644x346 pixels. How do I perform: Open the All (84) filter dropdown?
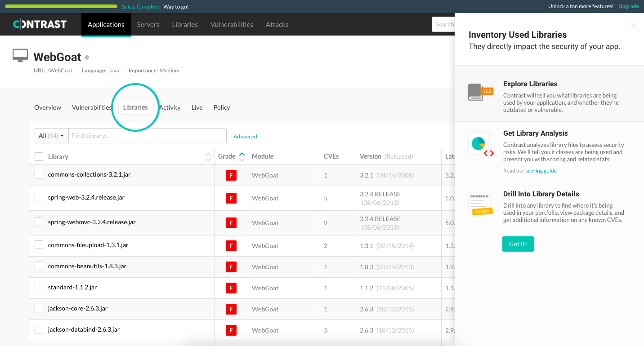coord(51,136)
